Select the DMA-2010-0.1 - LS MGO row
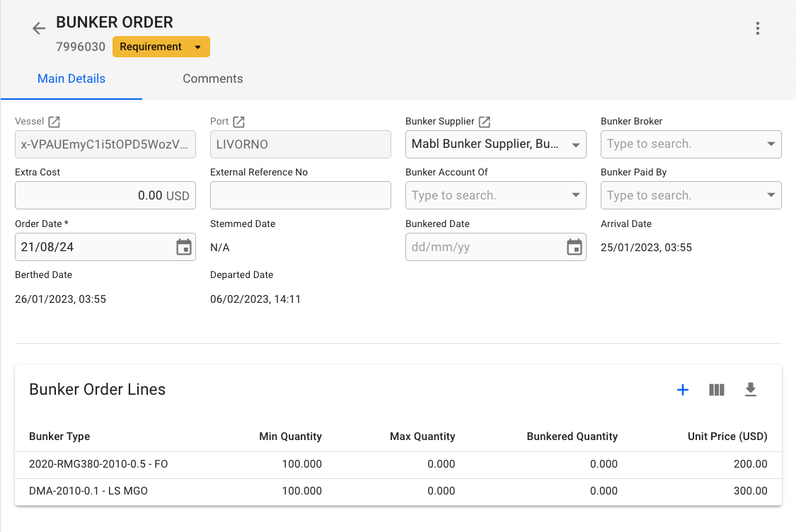Screen dimensions: 796x532 click(88, 491)
